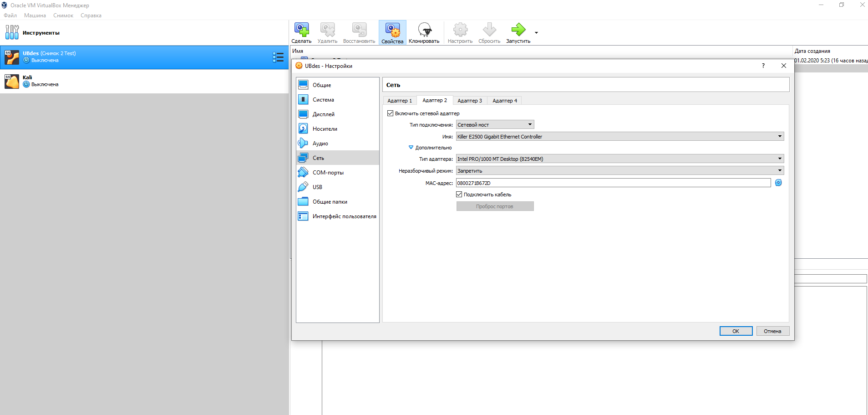Open the Дисплей settings category
868x415 pixels.
(338, 114)
